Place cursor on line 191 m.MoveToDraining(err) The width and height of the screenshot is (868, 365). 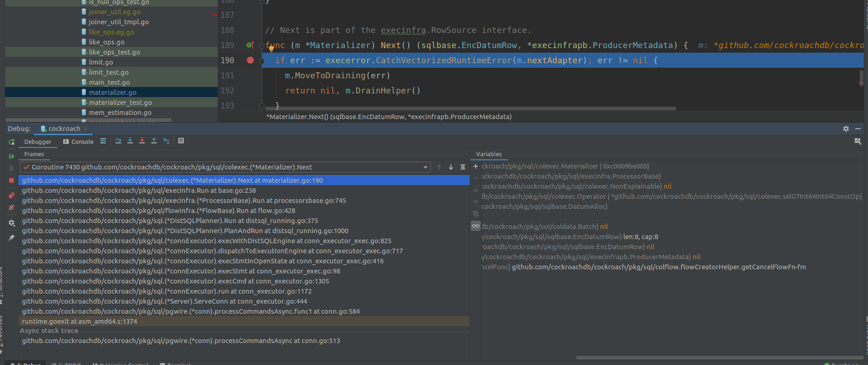pyautogui.click(x=337, y=76)
